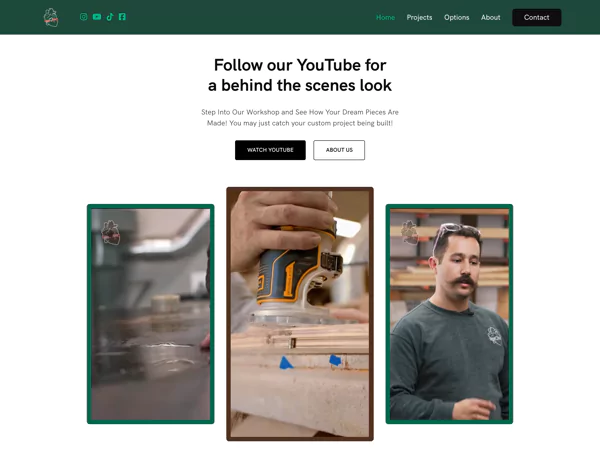Open the TikTok social icon
The height and width of the screenshot is (450, 600).
(110, 17)
